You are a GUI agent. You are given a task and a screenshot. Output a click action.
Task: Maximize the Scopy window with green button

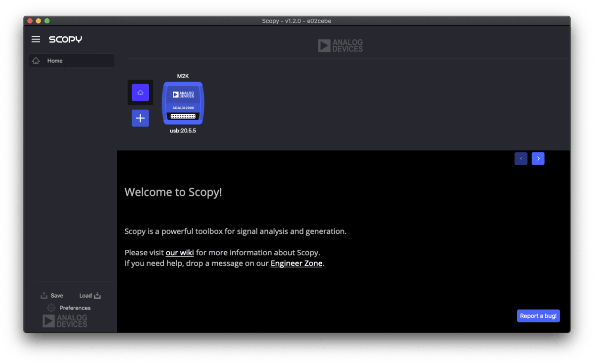pos(47,21)
